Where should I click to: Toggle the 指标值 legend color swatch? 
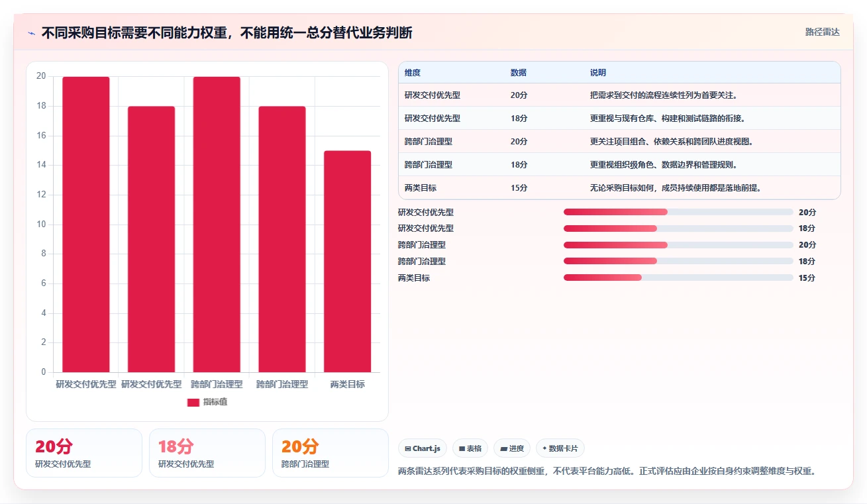click(193, 402)
